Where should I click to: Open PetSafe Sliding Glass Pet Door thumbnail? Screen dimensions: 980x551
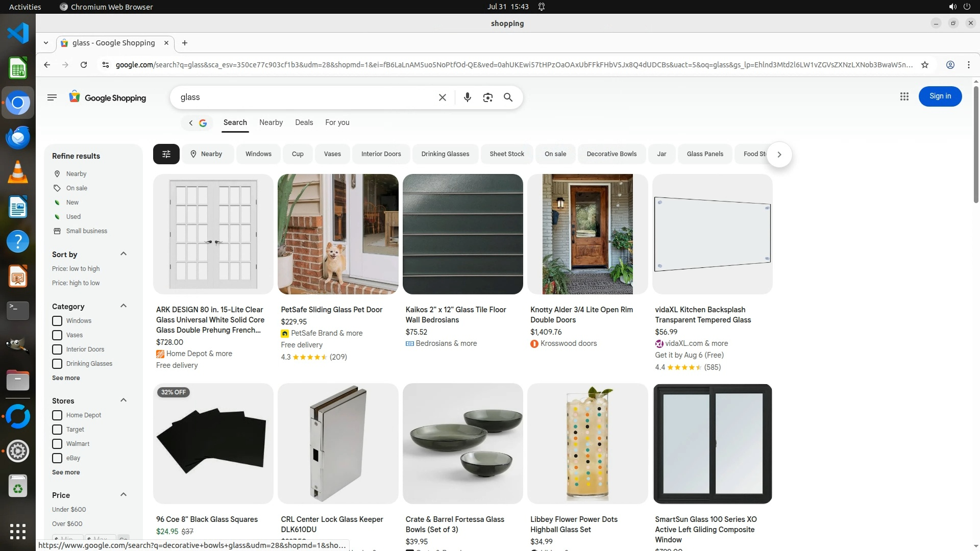(x=337, y=234)
